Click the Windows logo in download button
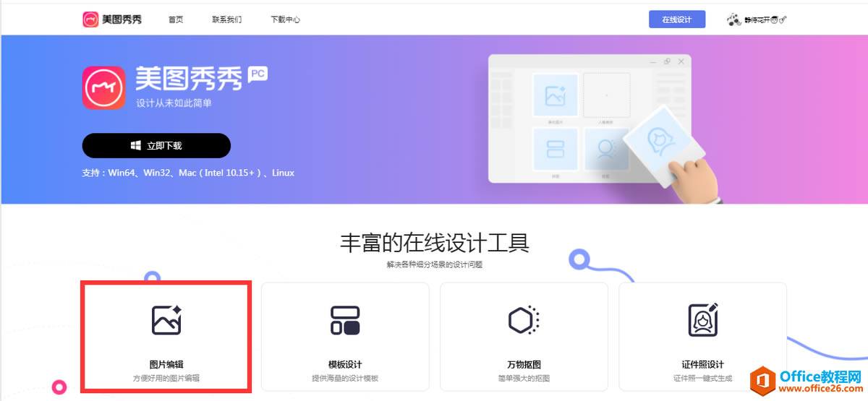Viewport: 868px width, 401px height. pos(135,145)
